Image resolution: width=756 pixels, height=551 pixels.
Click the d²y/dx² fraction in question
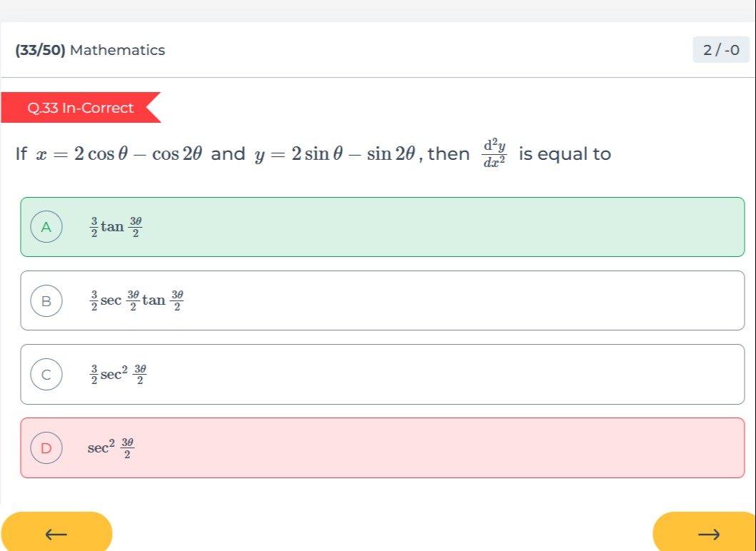[x=494, y=153]
